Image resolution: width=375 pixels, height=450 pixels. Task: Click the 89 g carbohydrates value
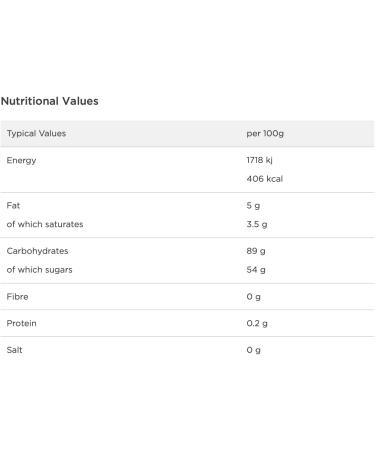[256, 251]
